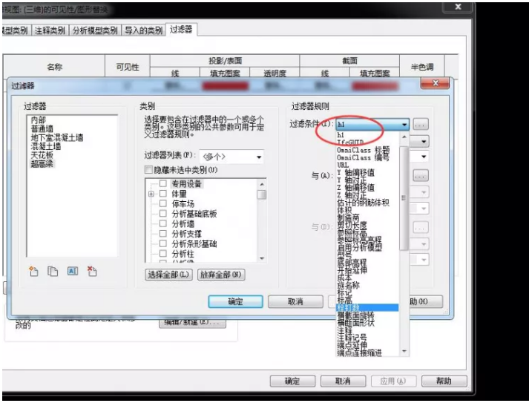Select the 地下室混凝土墙 filter
Viewport: 532px width, 403px height.
(57, 138)
